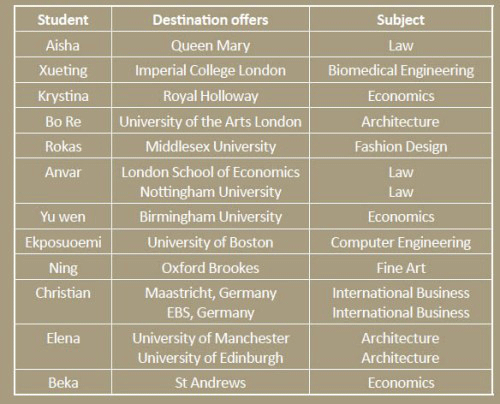
Task: Select the Biomedical Engineering subject cell
Action: 401,70
